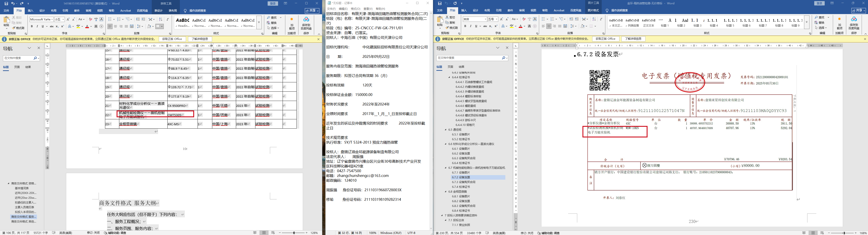Collapse the 6.4.4 校准证书 heading in navigation

(x=449, y=77)
